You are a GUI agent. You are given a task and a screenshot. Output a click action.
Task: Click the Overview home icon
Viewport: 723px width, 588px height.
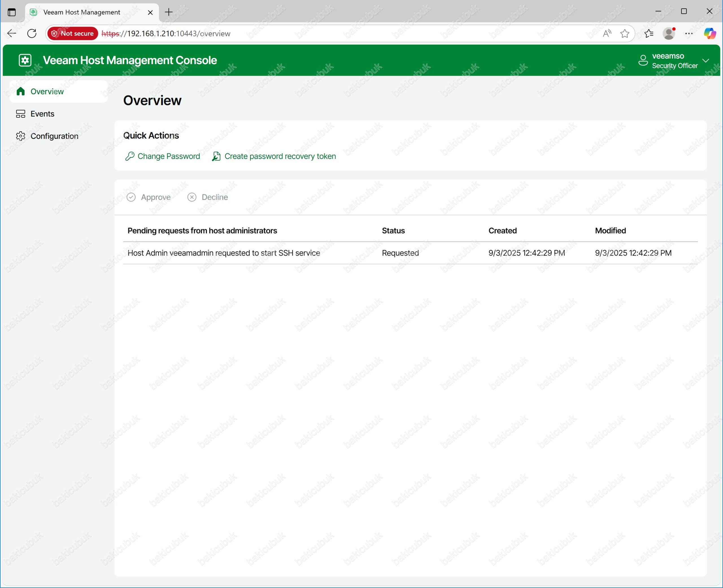click(21, 91)
